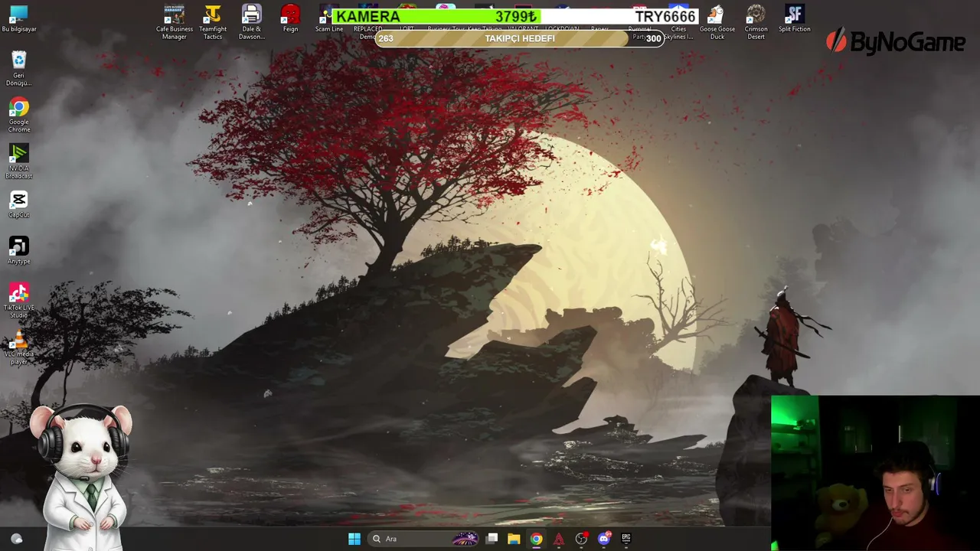
Task: Select the Crimson Desert desktop icon
Action: 756,22
